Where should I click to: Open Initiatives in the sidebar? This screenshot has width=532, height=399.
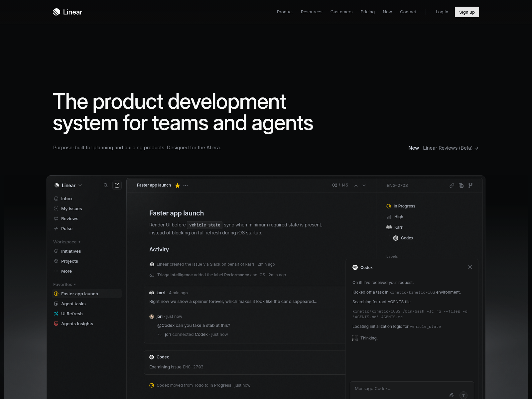87,251
